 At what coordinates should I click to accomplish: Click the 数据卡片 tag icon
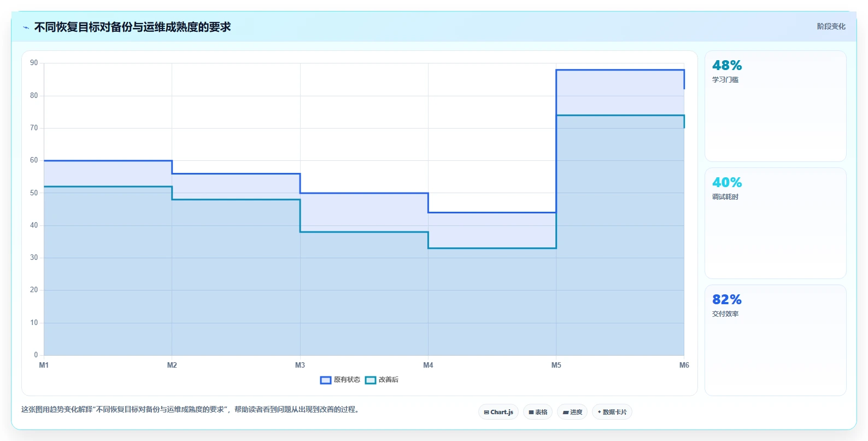(599, 412)
